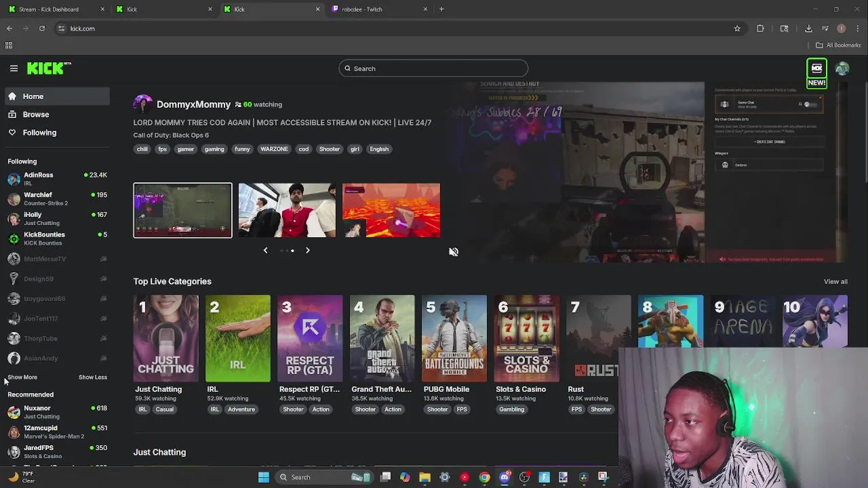Viewport: 868px width, 488px height.
Task: Open Warchief channel avatar
Action: click(x=14, y=199)
